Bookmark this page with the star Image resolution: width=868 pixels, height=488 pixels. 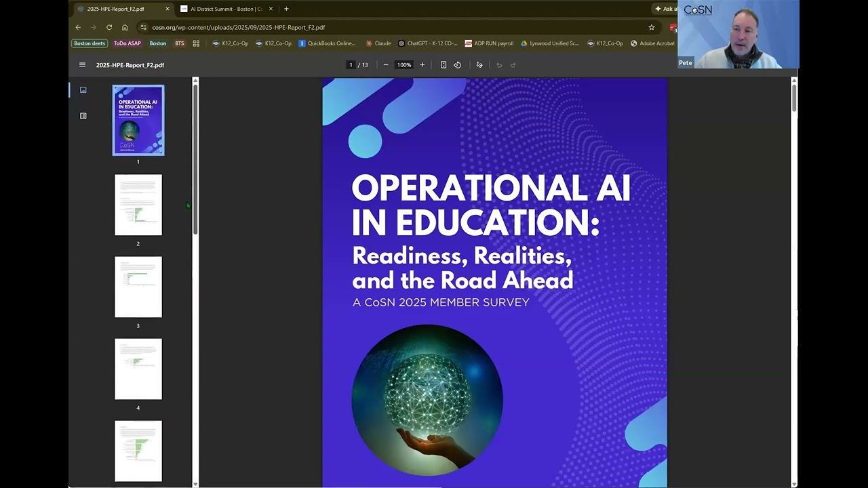pyautogui.click(x=652, y=27)
